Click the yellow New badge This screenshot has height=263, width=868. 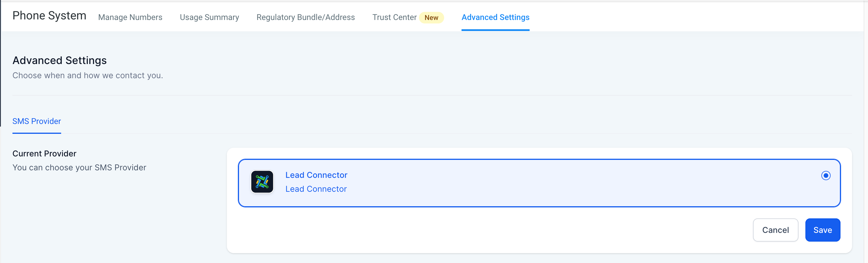coord(431,17)
